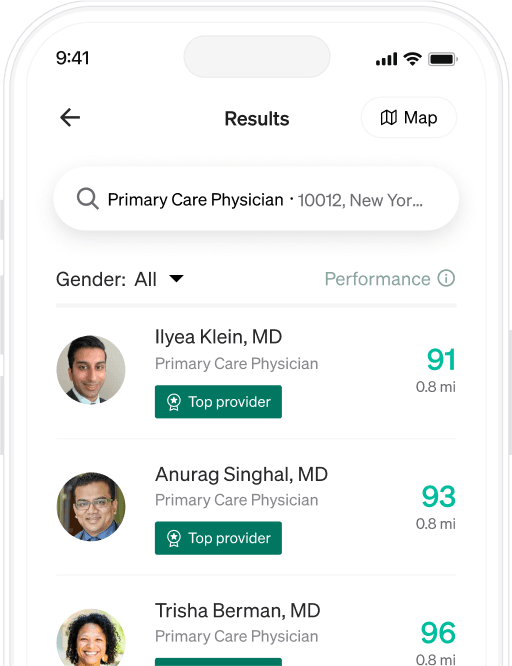Click Ilyea Klein's Top provider badge
Viewport: 512px width, 666px height.
[218, 402]
